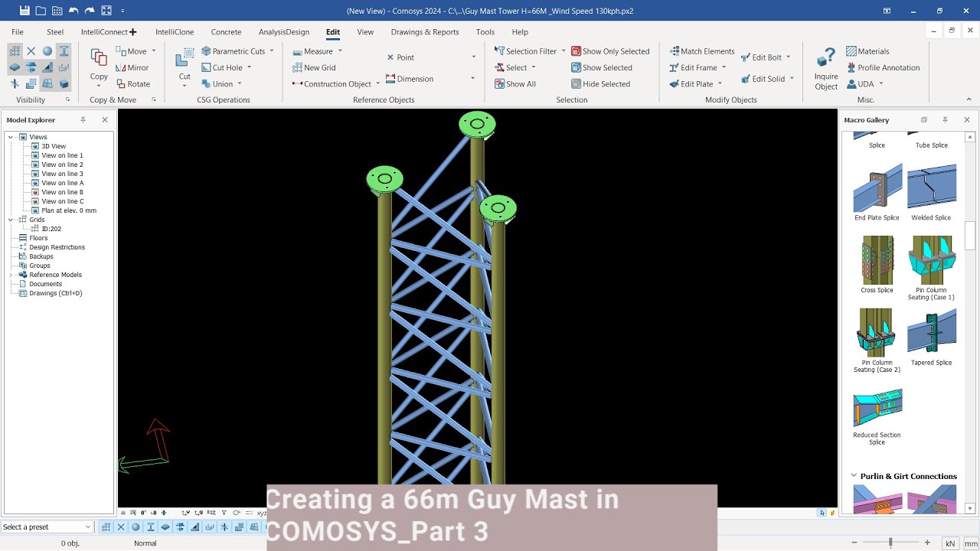Click Show All in Selection group
The width and height of the screenshot is (980, 551).
coord(514,84)
